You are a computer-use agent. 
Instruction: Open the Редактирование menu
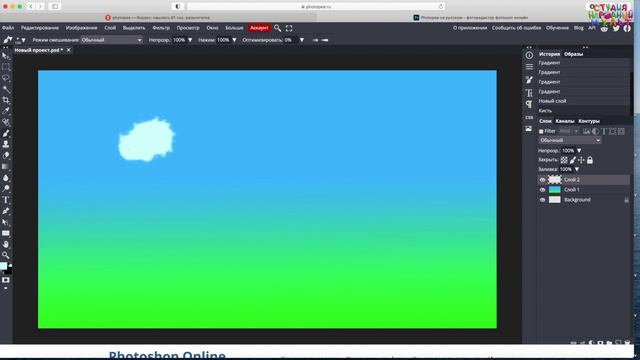[x=40, y=28]
